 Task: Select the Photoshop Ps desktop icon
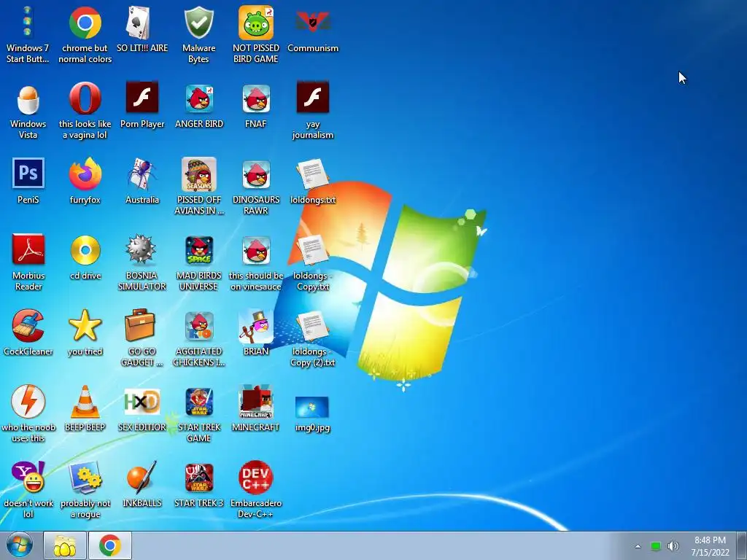[x=28, y=173]
